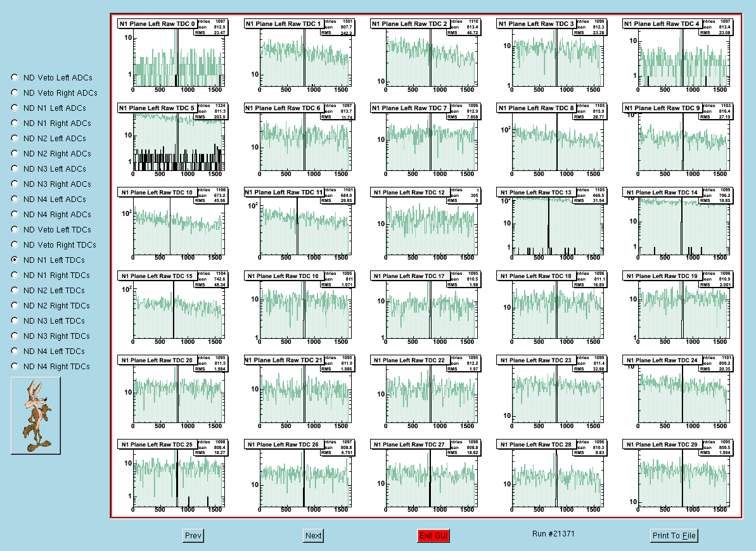Select the active ND N1 Left TDCs option
Viewport: 756px width, 551px height.
point(15,260)
